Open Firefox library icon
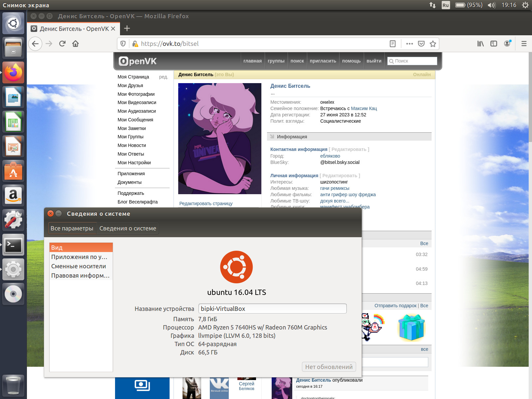 coord(480,44)
